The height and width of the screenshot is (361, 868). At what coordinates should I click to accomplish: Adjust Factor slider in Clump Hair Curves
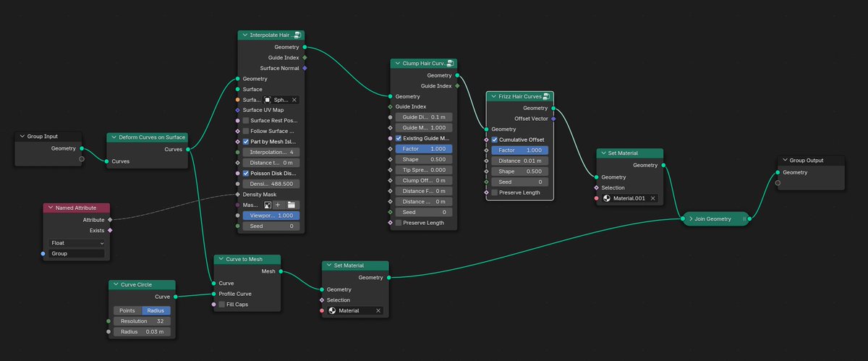pyautogui.click(x=424, y=148)
